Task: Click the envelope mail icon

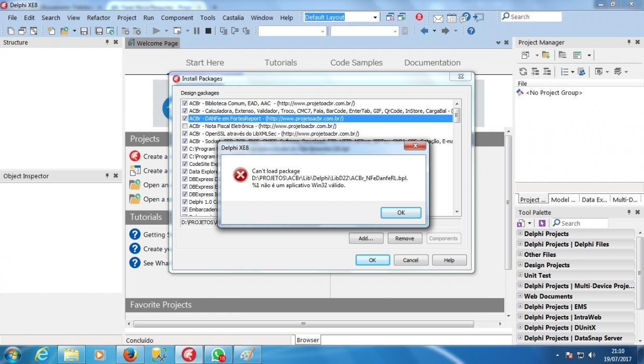Action: click(x=438, y=18)
